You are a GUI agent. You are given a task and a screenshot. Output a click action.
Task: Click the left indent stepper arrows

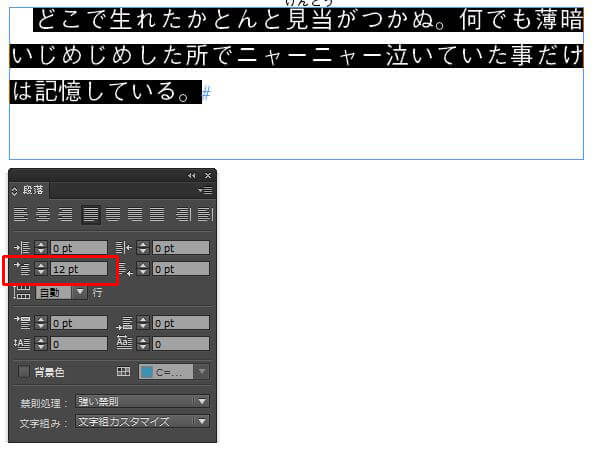pos(41,248)
